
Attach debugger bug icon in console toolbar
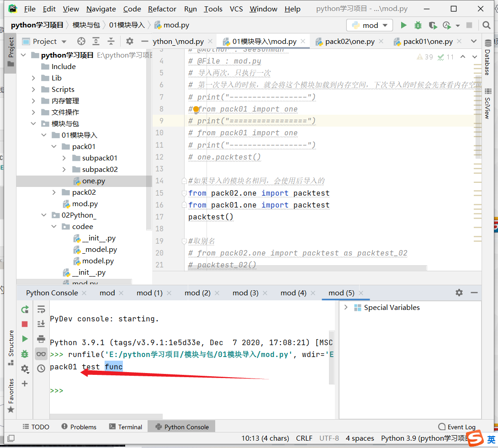click(25, 354)
